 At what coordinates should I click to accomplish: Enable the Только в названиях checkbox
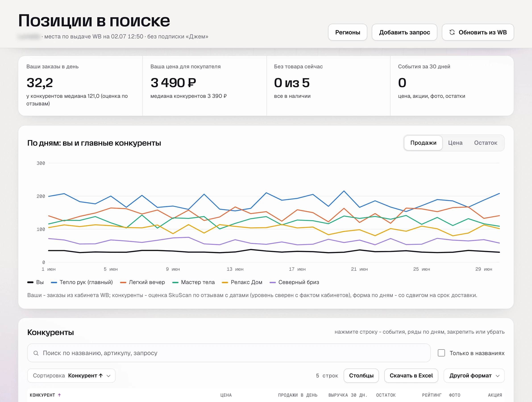pos(441,353)
